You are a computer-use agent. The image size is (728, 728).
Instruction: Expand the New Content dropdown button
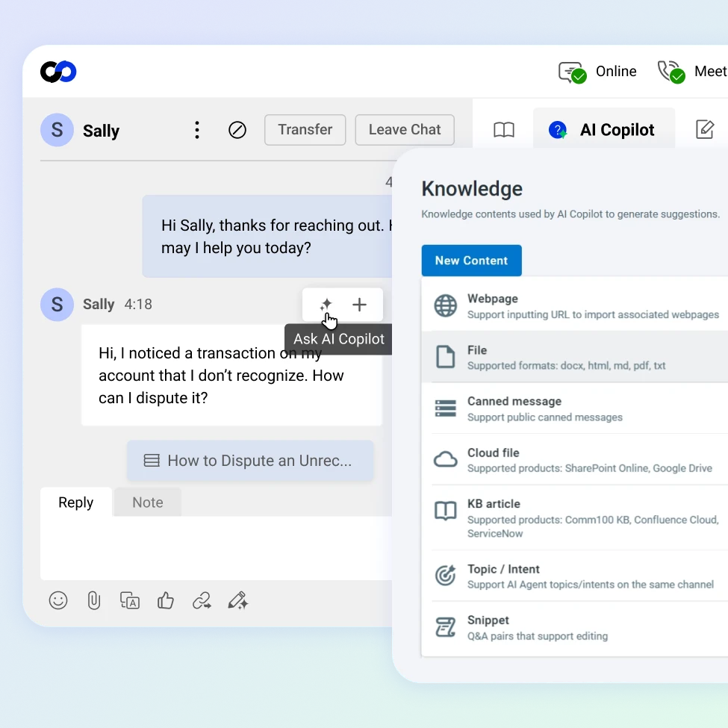coord(472,261)
